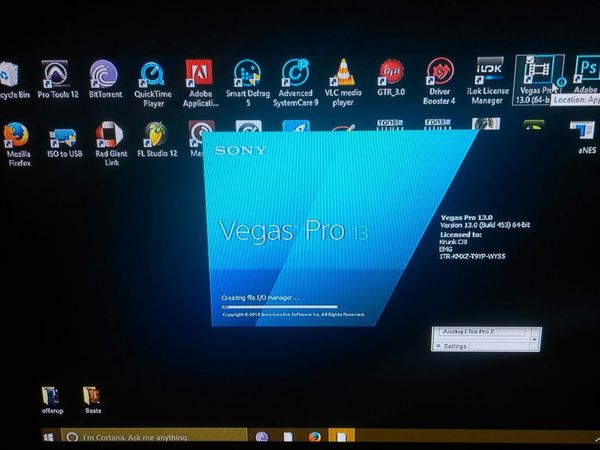Click Settings in the Analog Efex window
Image resolution: width=600 pixels, height=450 pixels.
pyautogui.click(x=455, y=346)
